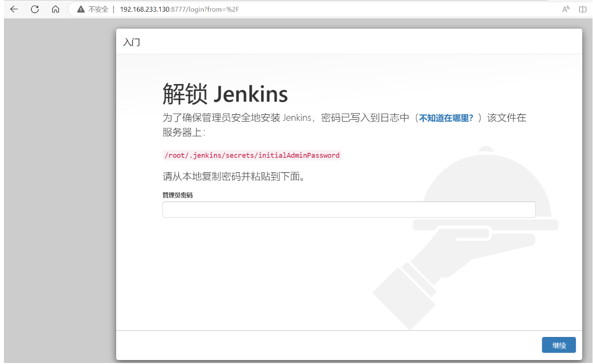The image size is (593, 364).
Task: Open the read aloud icon in address bar
Action: [566, 9]
